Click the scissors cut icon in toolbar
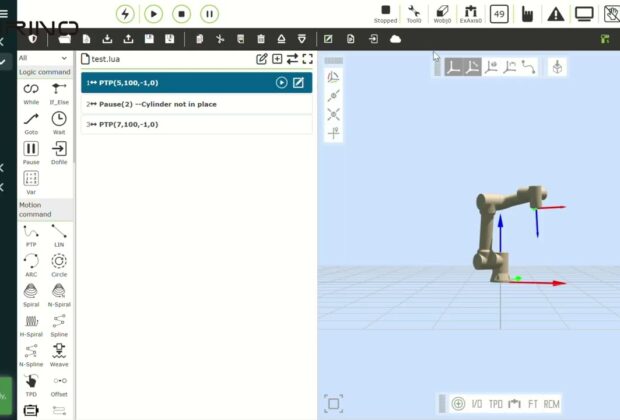 coord(220,39)
